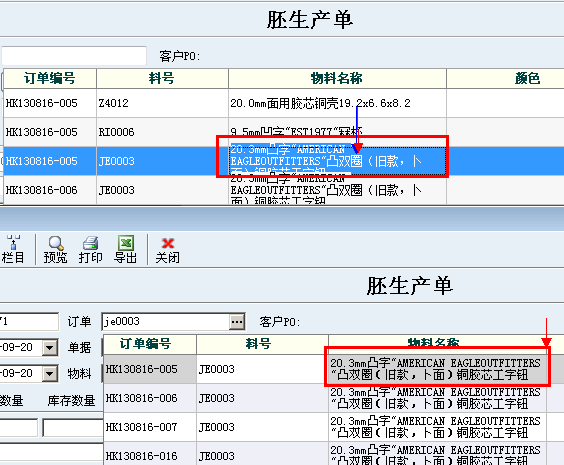This screenshot has height=465, width=564.
Task: Click the 料号 header in lower table
Action: coord(262,344)
